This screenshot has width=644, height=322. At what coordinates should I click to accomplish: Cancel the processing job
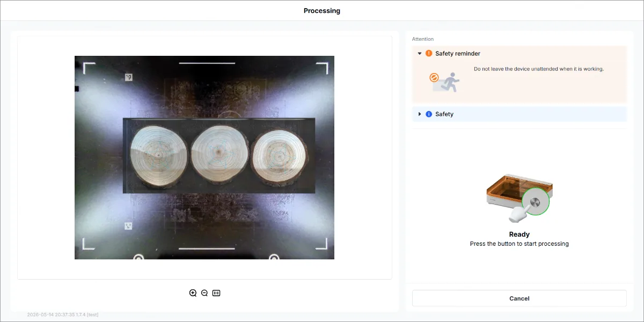519,298
